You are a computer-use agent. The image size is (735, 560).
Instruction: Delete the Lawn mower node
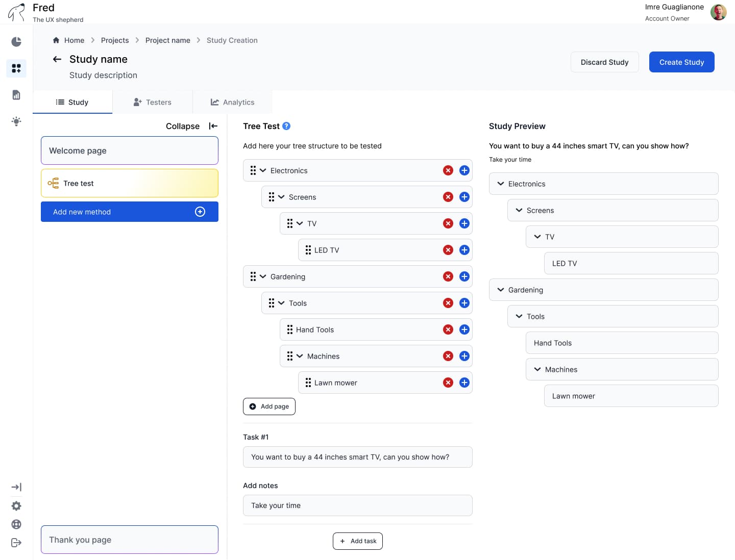click(x=448, y=383)
